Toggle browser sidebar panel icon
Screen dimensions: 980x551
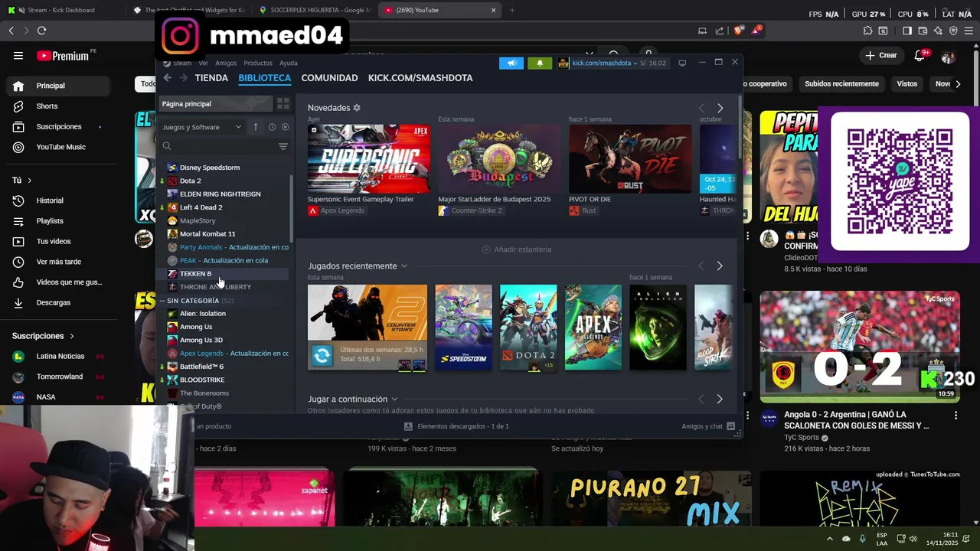(907, 31)
